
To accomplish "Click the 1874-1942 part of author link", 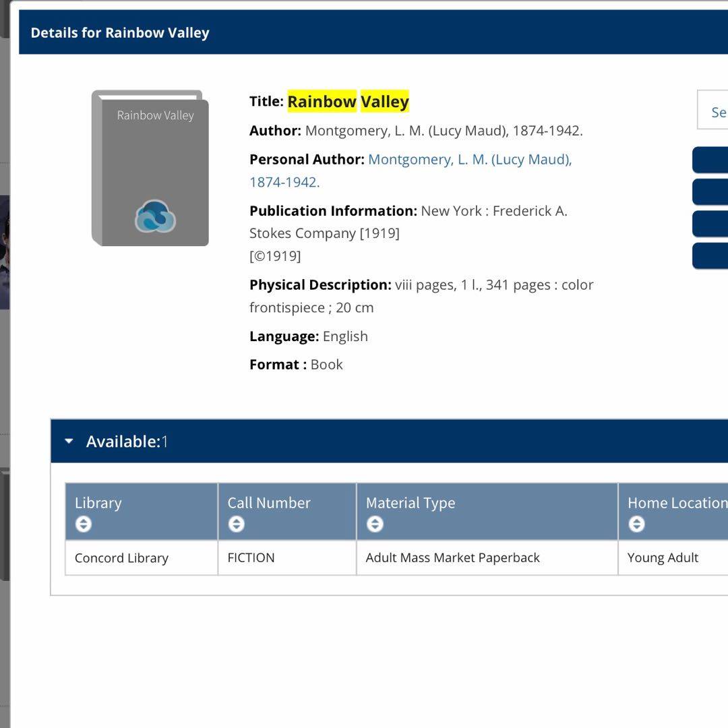I will [284, 182].
